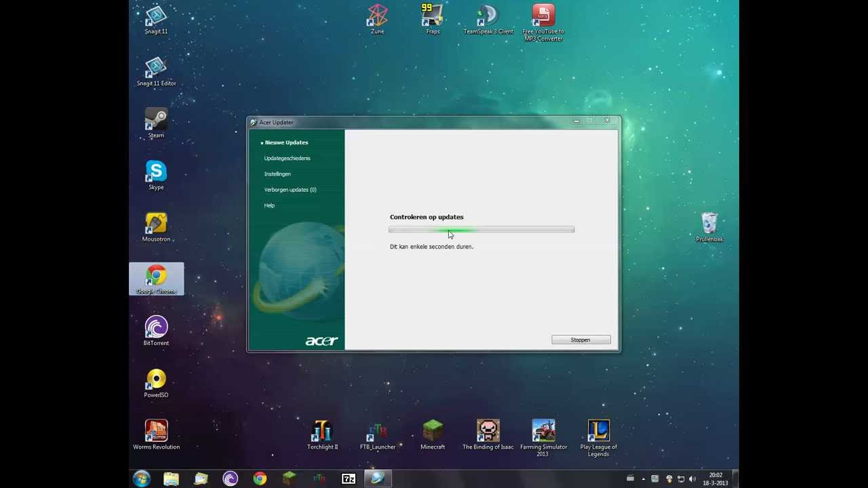Open The Binding of Isaac shortcut
Viewport: 868px width, 488px height.
pyautogui.click(x=488, y=435)
